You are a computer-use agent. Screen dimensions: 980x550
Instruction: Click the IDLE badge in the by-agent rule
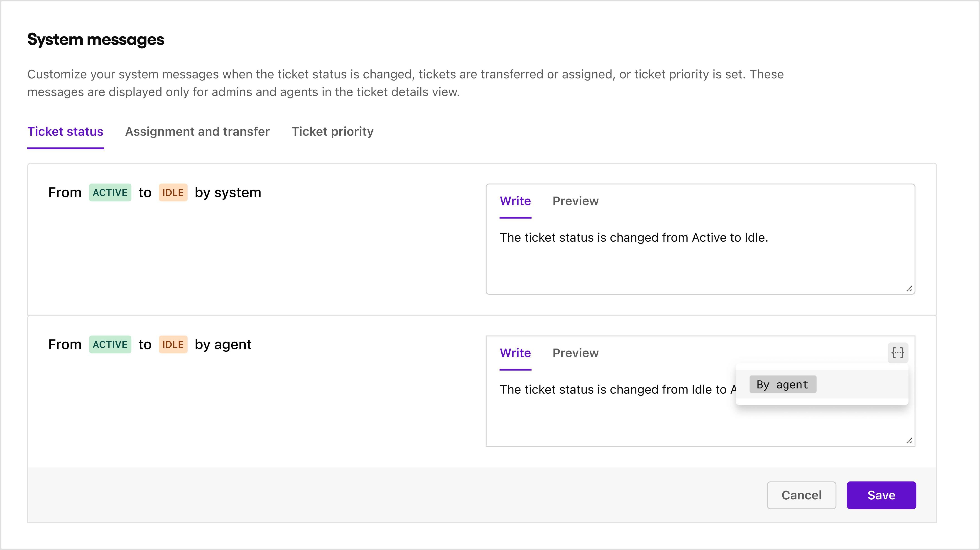click(173, 344)
